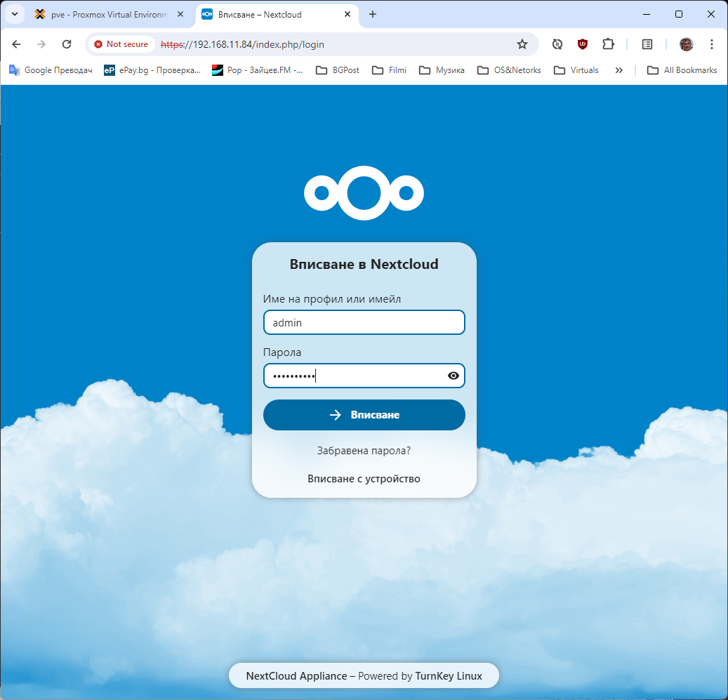Open the BGPost bookmark folder
728x700 pixels.
[x=338, y=70]
